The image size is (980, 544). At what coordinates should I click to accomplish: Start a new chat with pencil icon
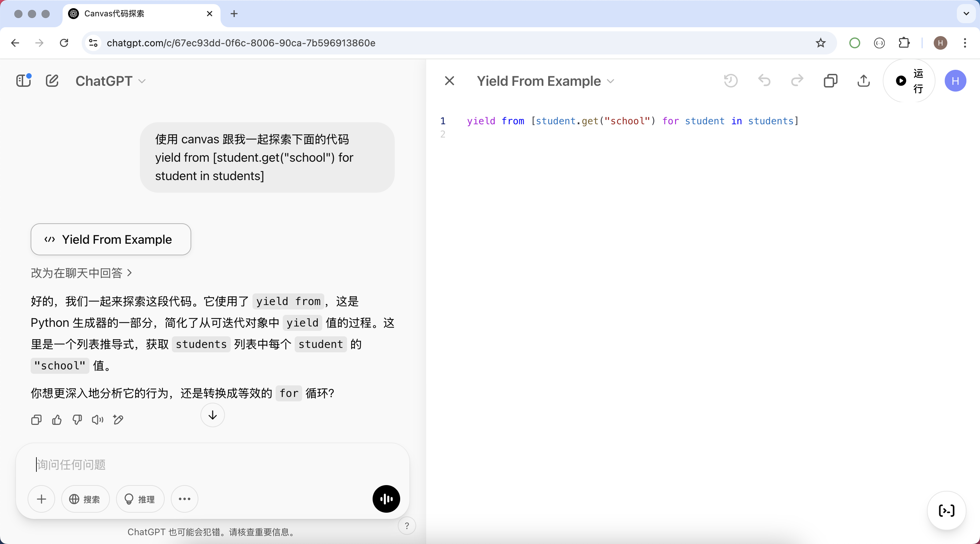point(52,81)
